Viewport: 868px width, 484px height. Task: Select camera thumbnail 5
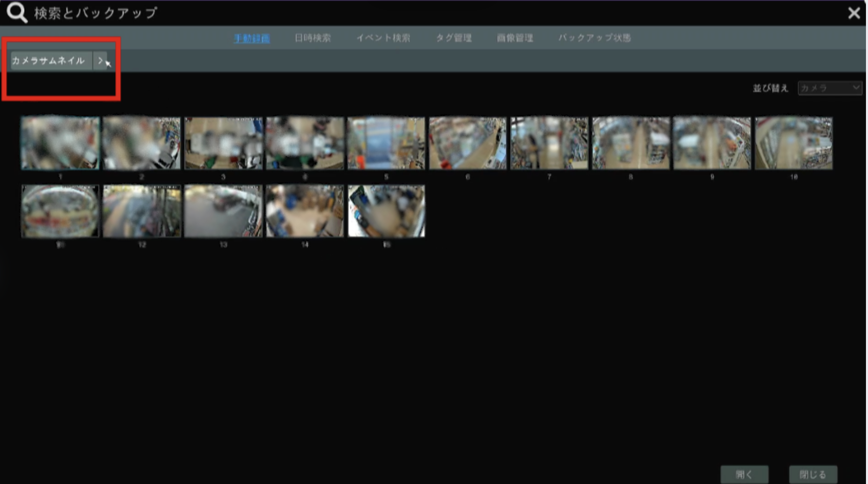(386, 143)
